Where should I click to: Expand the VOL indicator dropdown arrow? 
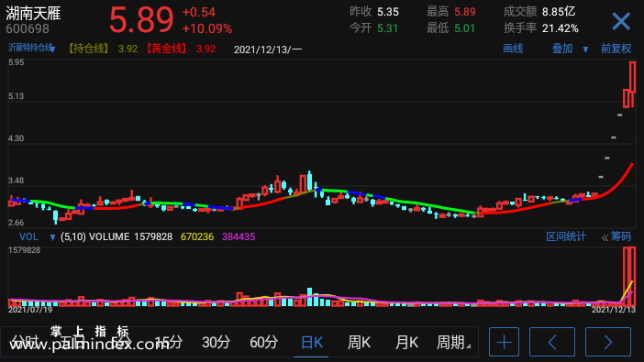click(x=52, y=237)
